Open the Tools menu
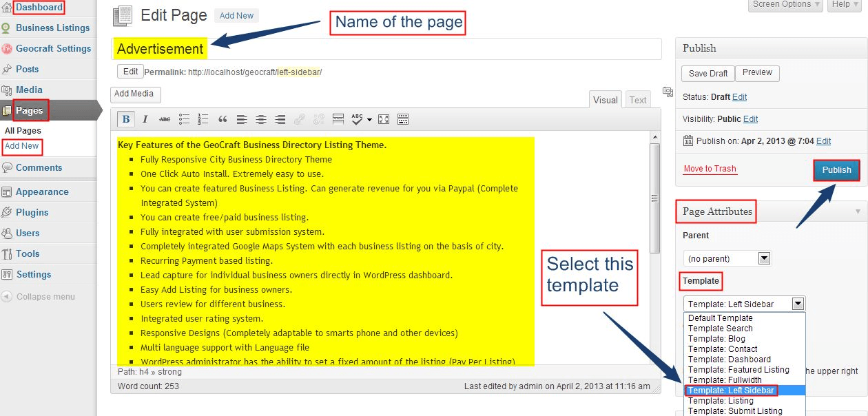This screenshot has height=416, width=868. tap(28, 254)
